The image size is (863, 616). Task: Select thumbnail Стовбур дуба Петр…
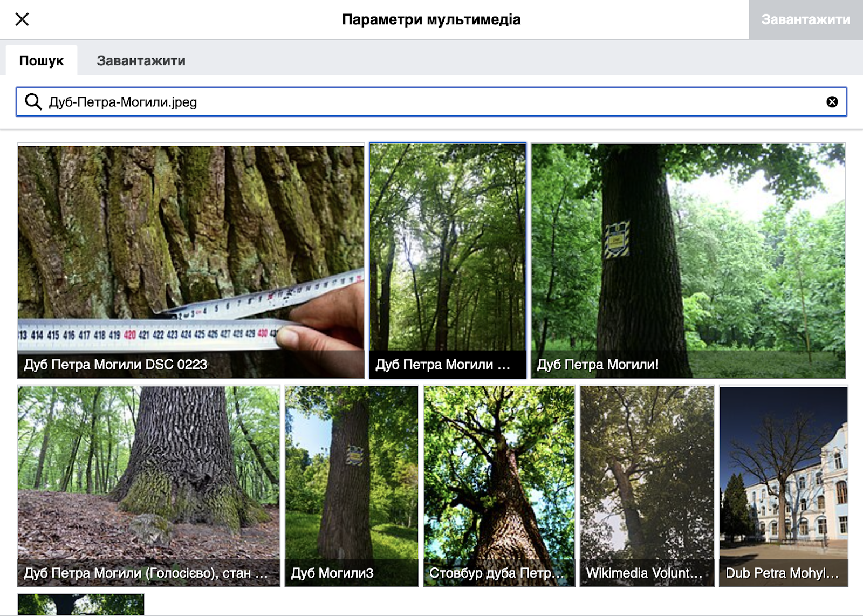click(x=499, y=486)
